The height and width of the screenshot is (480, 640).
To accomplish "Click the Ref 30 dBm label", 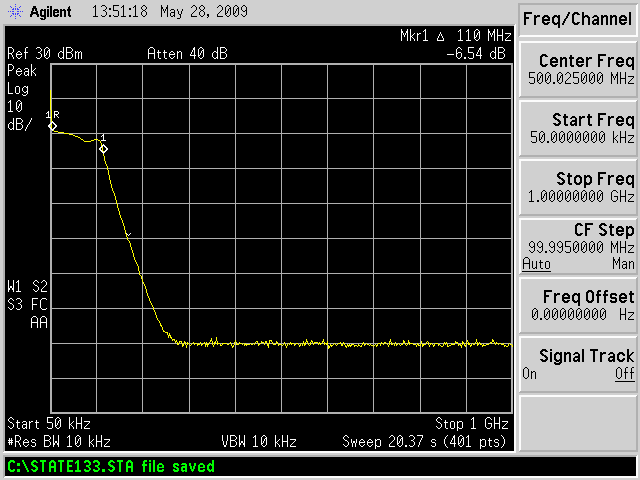I will (45, 53).
